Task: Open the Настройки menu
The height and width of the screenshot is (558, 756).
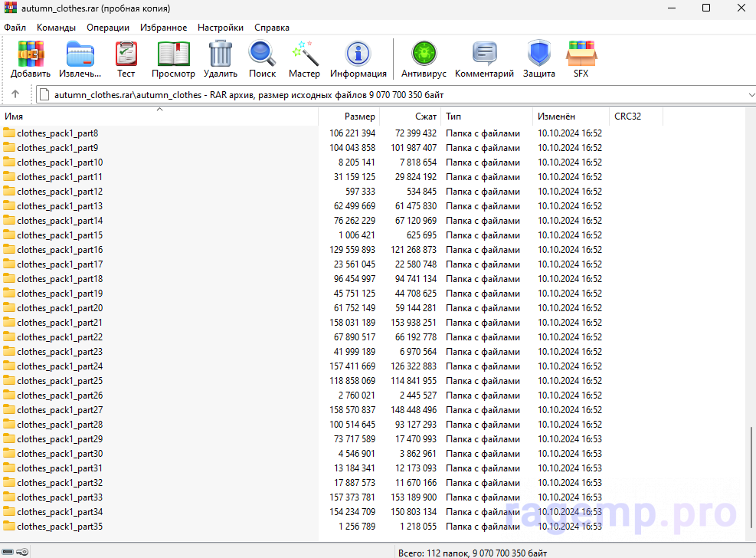Action: [221, 28]
